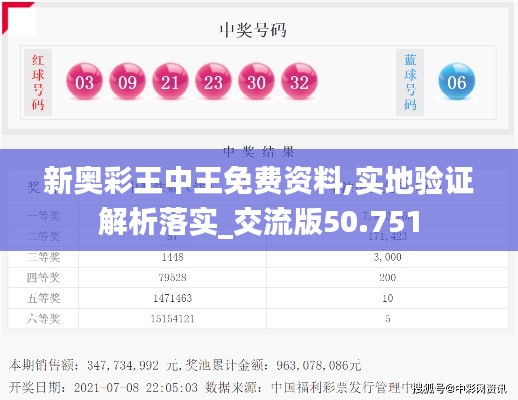Screen dimensions: 518x400
Task: Click the red ball numbered 30
Action: (x=256, y=81)
